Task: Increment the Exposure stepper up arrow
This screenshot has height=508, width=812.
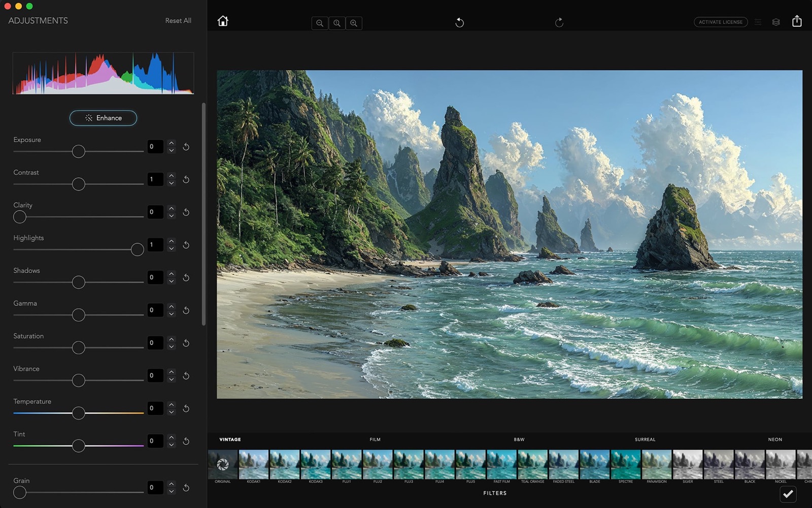Action: tap(172, 143)
